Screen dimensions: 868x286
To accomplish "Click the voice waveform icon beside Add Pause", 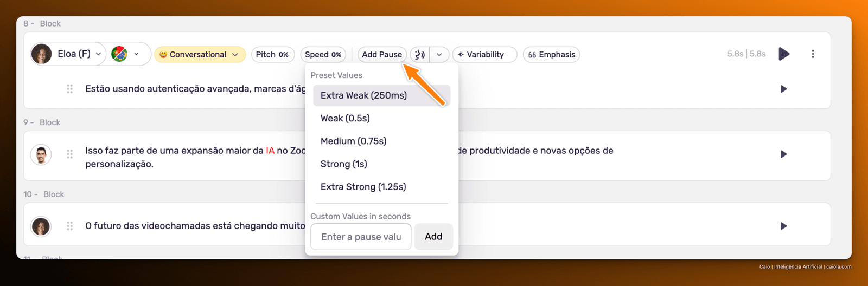I will (x=420, y=54).
